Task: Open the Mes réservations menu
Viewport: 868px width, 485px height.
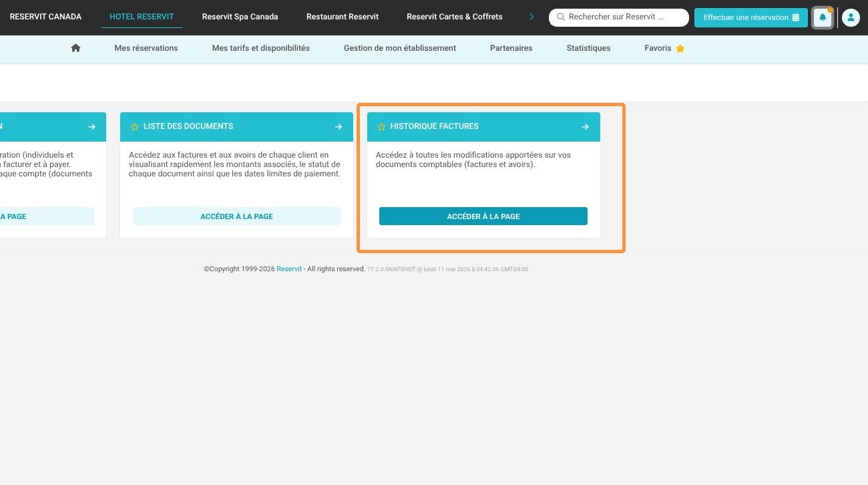Action: pos(146,48)
